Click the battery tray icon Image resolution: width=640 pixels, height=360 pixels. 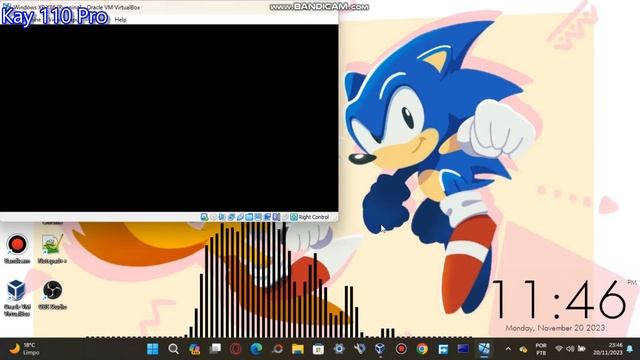pyautogui.click(x=582, y=349)
